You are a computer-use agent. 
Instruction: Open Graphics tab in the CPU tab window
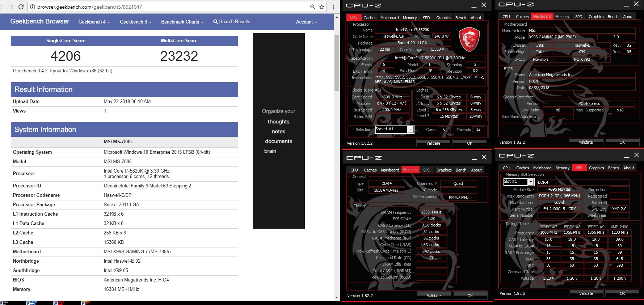click(443, 18)
